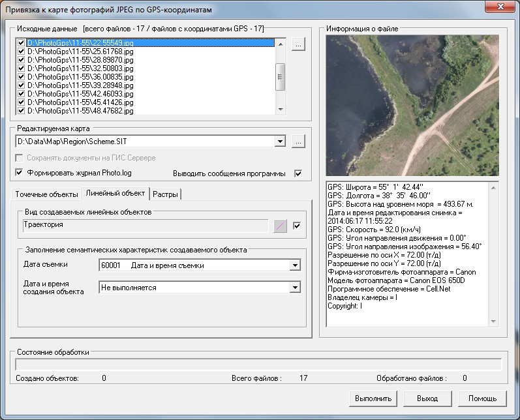The width and height of the screenshot is (520, 420).
Task: Open help with Помощь button
Action: (x=482, y=398)
